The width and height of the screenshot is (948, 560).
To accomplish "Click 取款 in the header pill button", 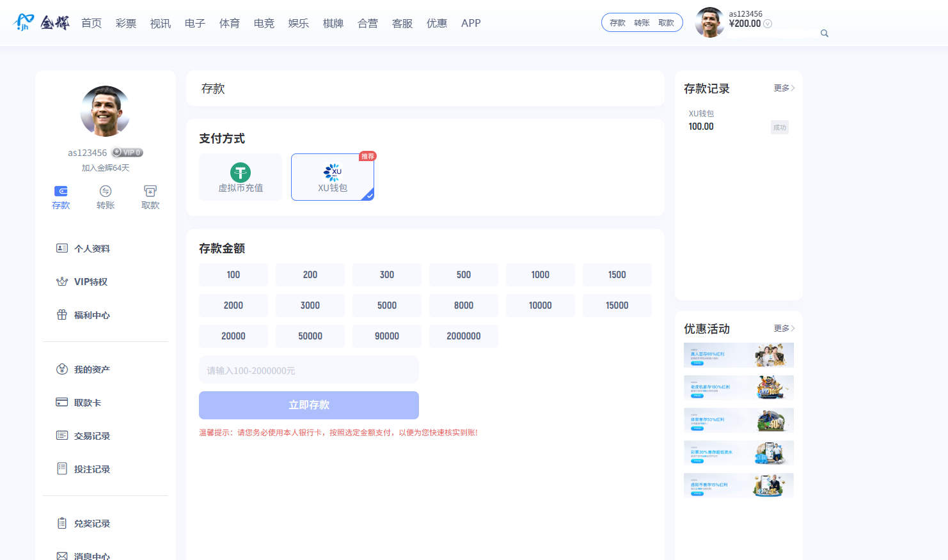I will (x=667, y=23).
